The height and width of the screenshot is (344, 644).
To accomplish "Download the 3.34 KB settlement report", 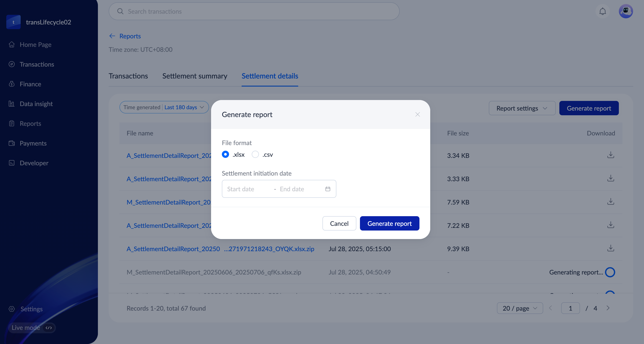I will click(x=611, y=155).
